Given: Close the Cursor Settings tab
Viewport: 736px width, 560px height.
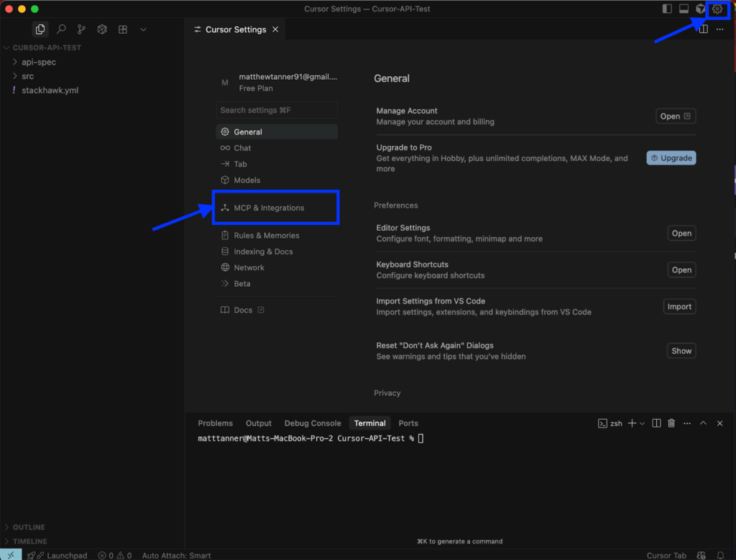Looking at the screenshot, I should (x=275, y=29).
